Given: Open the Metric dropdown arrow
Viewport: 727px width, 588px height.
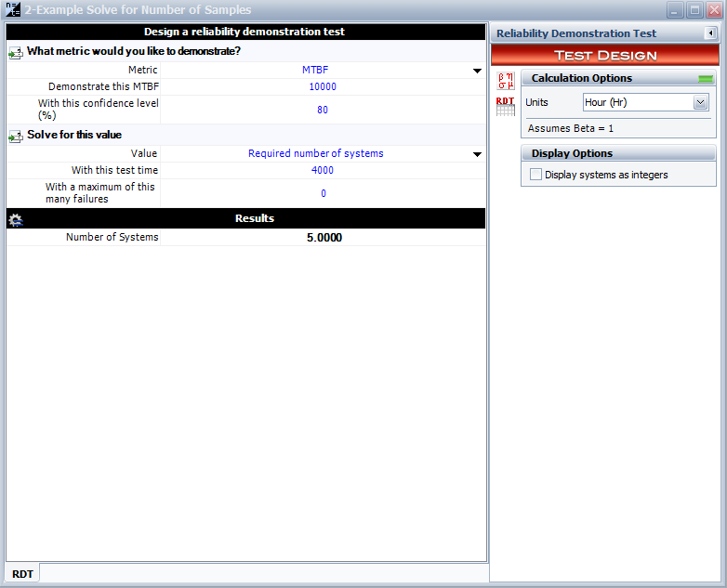Looking at the screenshot, I should click(x=477, y=71).
